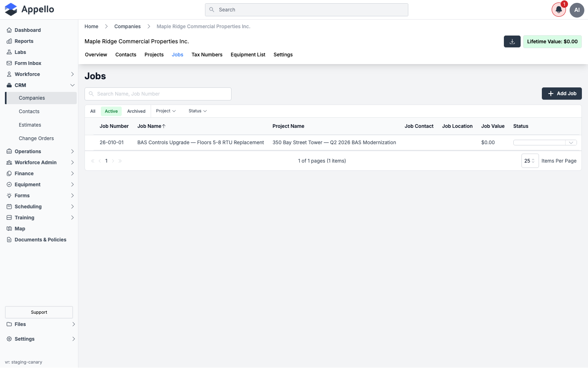
Task: Click the CRM briefcase icon
Action: (x=9, y=85)
